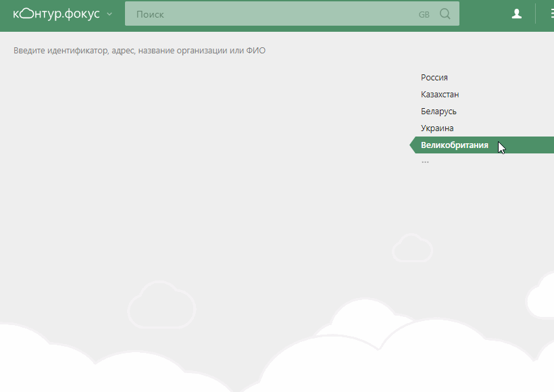
Task: Choose Украина from the country list
Action: coord(437,128)
